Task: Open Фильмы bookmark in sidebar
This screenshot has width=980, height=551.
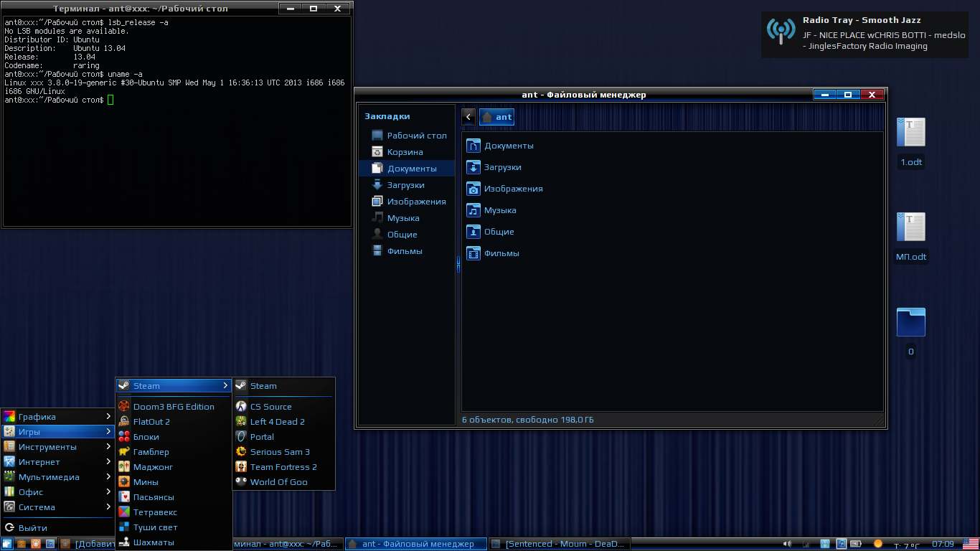Action: [x=407, y=251]
